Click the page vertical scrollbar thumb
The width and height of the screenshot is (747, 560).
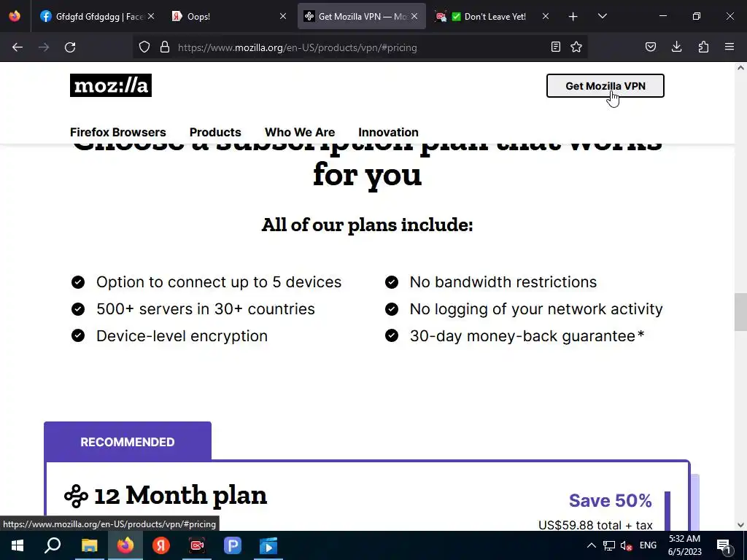pyautogui.click(x=740, y=312)
